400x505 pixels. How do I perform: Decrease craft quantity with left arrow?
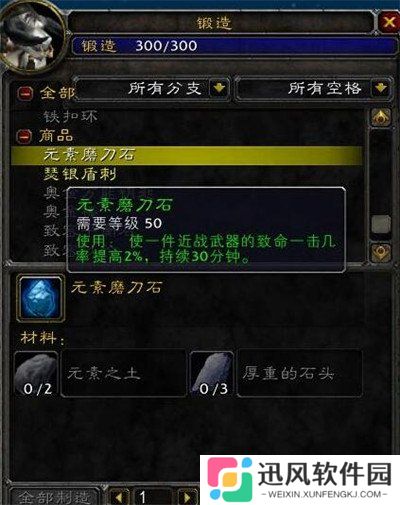point(119,497)
